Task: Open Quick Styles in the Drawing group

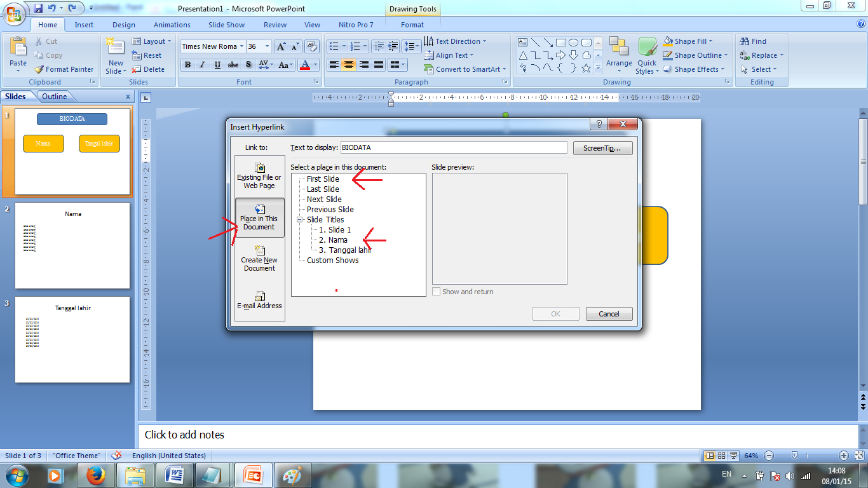Action: 647,55
